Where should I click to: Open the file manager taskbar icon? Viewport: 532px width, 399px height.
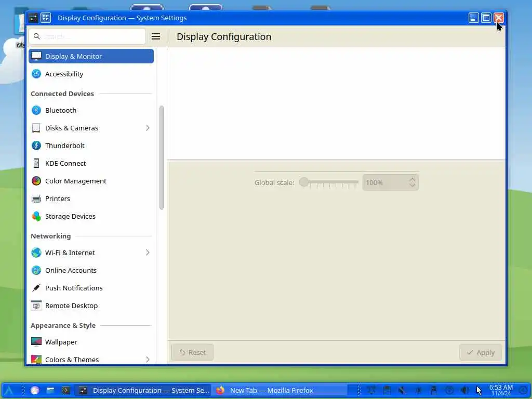(50, 391)
